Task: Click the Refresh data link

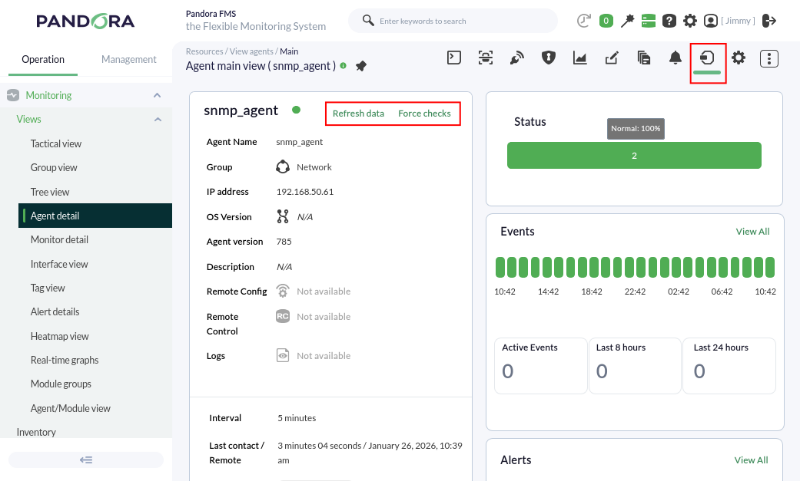Action: [x=358, y=113]
